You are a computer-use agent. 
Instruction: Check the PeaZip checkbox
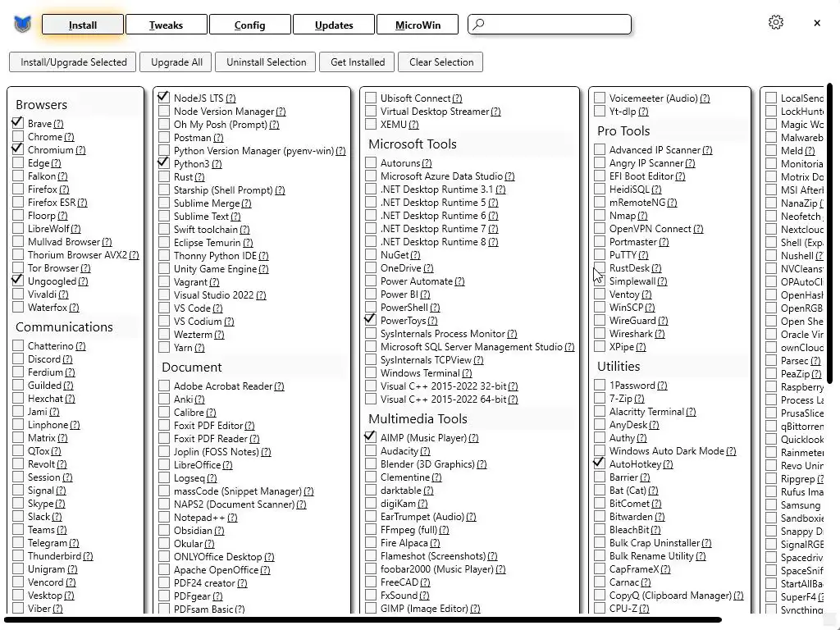click(771, 373)
